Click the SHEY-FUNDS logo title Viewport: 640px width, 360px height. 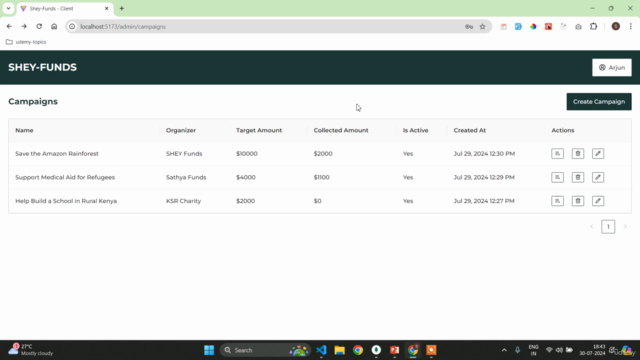click(42, 67)
